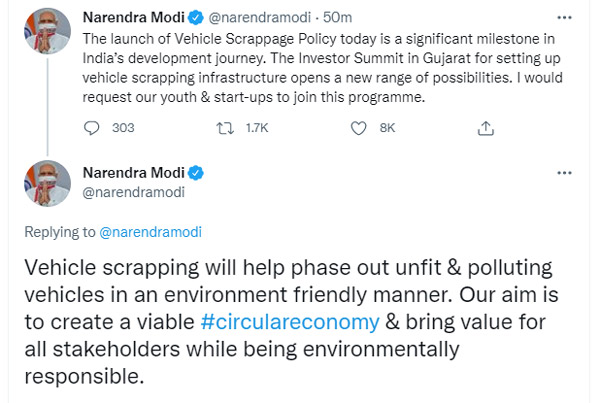Retweet the Vehicle Scrappage Policy tweet
This screenshot has width=600, height=403.
point(224,127)
